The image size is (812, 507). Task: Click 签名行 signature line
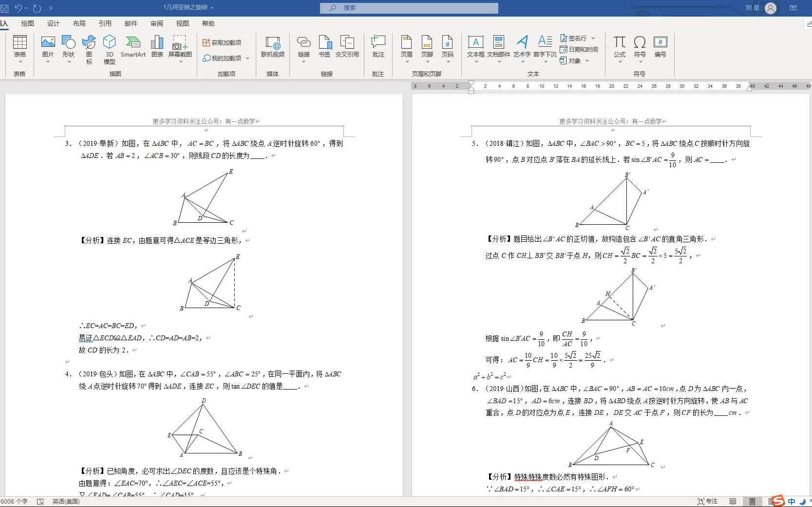(573, 38)
